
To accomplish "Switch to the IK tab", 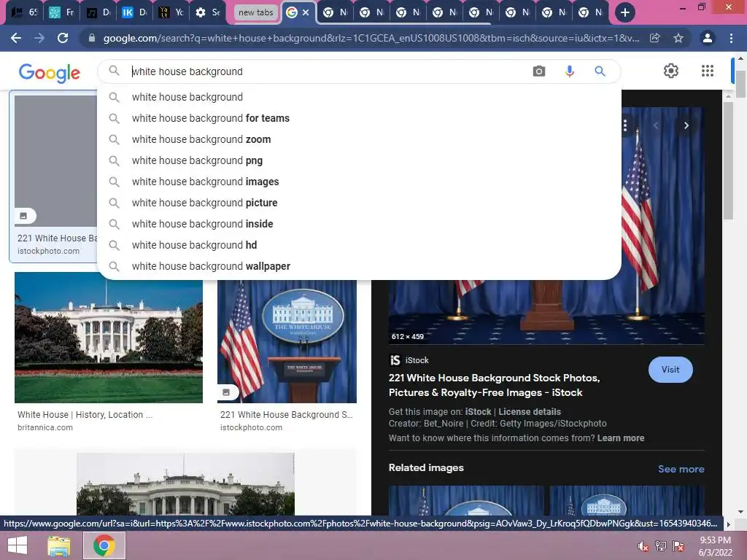I will pos(134,12).
